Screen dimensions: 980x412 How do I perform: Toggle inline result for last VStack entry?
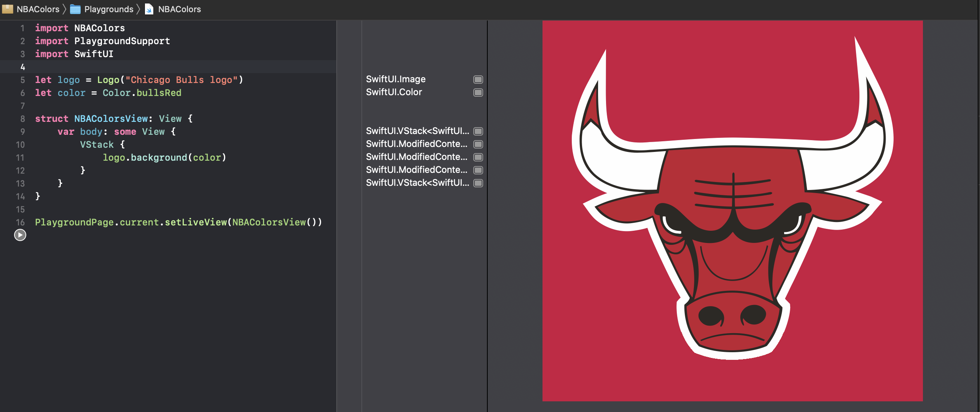tap(478, 183)
